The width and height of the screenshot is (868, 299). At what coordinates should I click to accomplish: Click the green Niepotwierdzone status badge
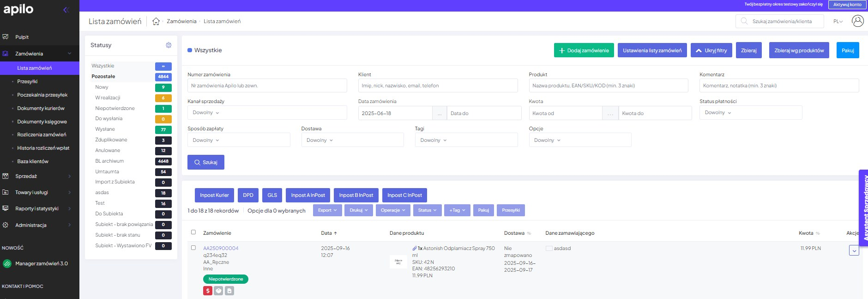coord(226,279)
